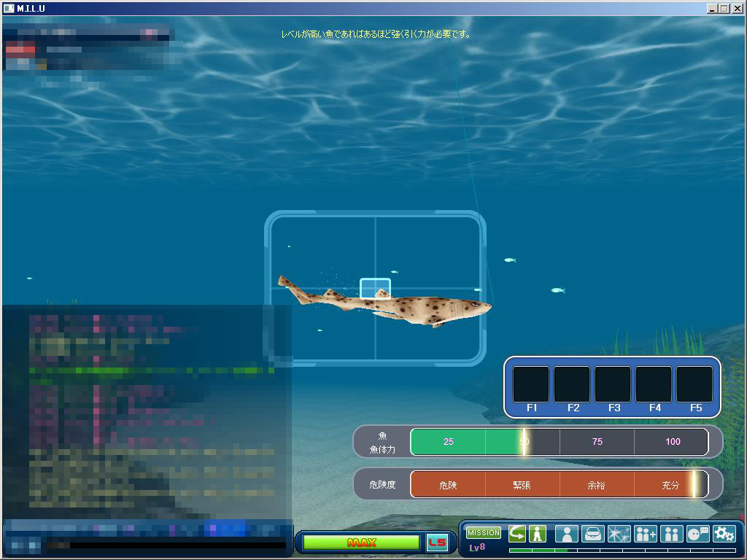The image size is (747, 560).
Task: Select the F2 quick slot
Action: pos(572,384)
